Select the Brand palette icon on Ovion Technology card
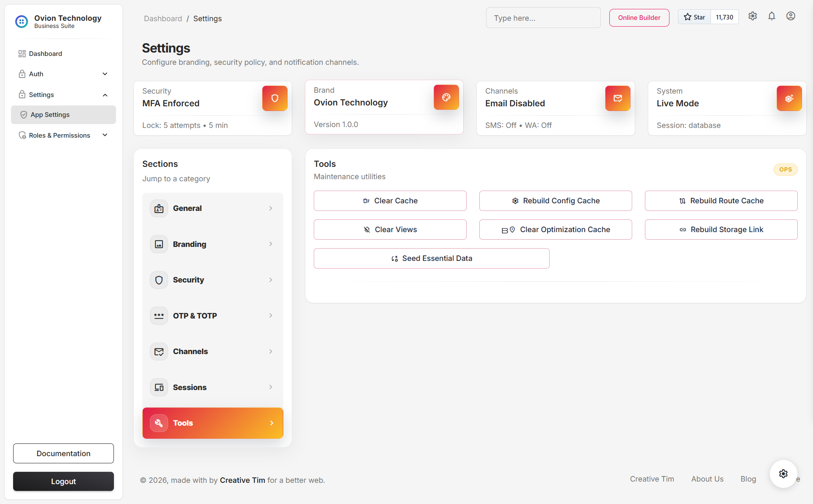 [x=446, y=97]
